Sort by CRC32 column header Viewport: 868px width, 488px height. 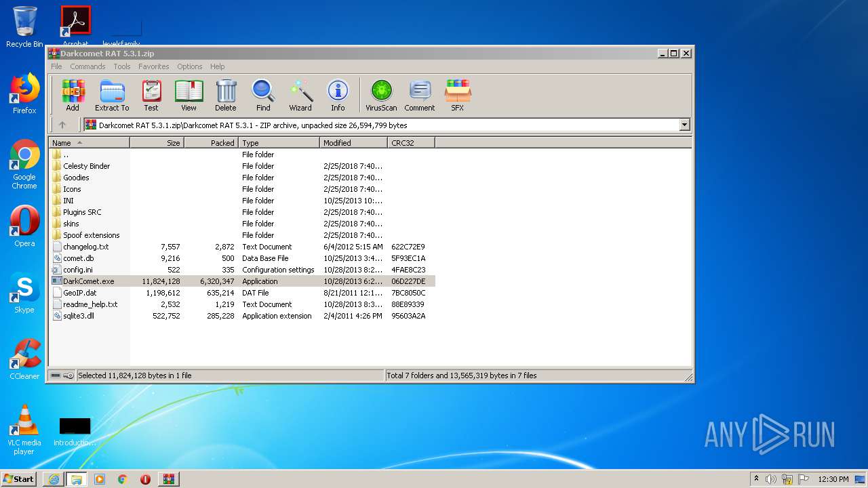411,143
